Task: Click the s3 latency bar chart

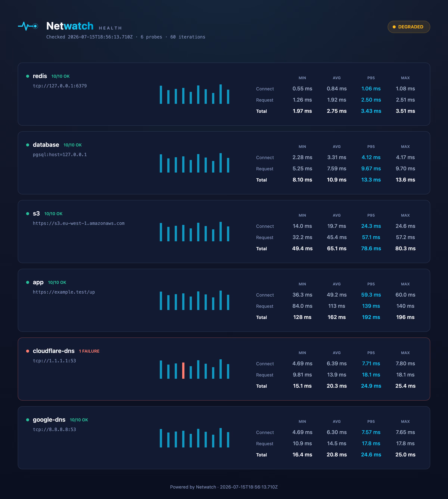Action: click(x=195, y=232)
